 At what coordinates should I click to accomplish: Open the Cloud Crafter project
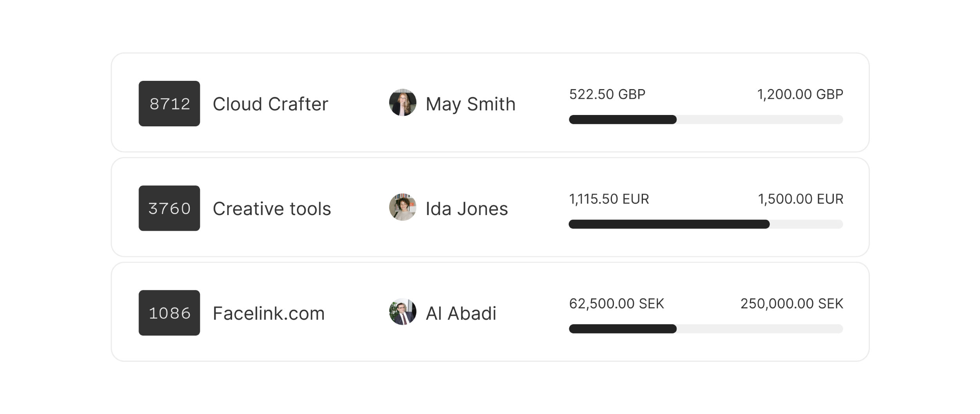tap(270, 104)
